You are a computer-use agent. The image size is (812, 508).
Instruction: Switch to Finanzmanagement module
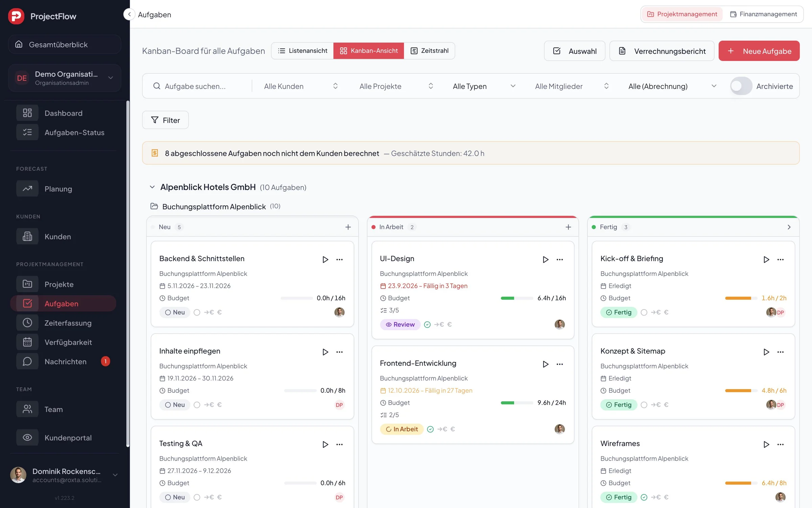pos(763,14)
